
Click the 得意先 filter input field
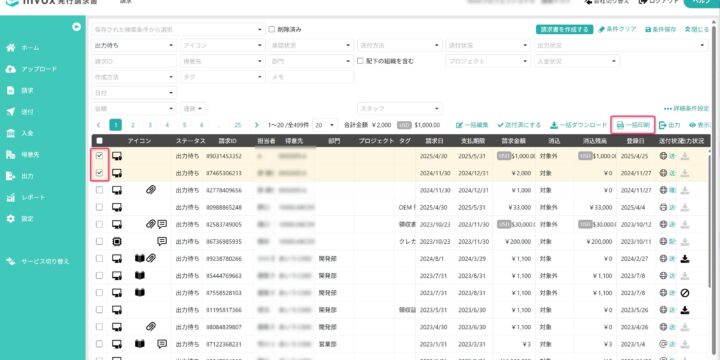[223, 61]
